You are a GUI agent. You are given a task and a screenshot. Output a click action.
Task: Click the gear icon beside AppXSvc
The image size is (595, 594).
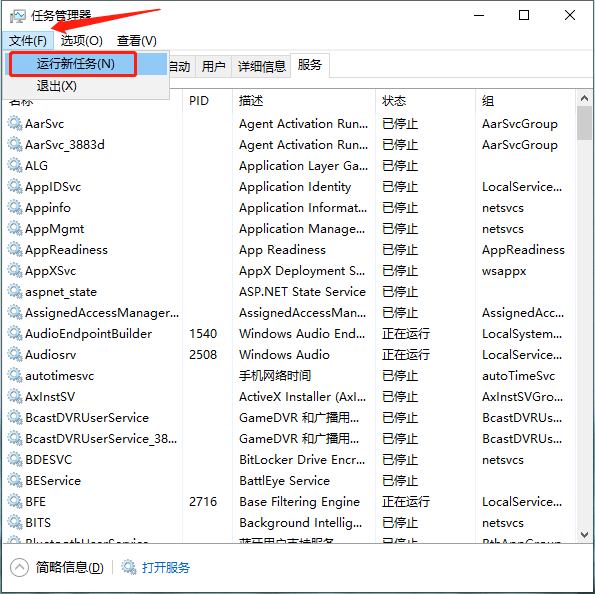[x=15, y=270]
